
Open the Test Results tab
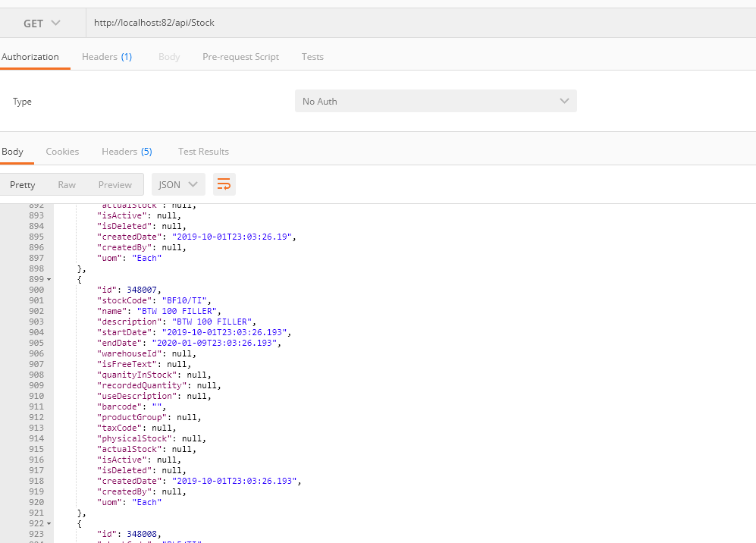coord(203,152)
